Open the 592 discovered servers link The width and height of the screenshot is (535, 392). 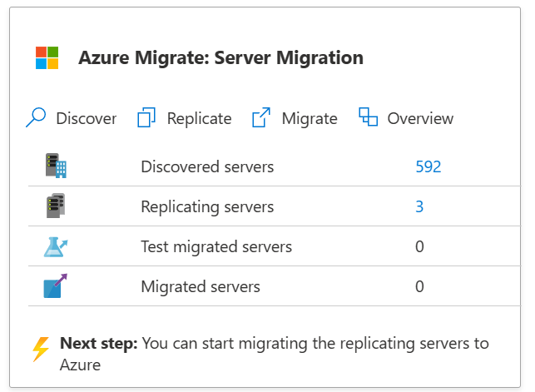428,166
